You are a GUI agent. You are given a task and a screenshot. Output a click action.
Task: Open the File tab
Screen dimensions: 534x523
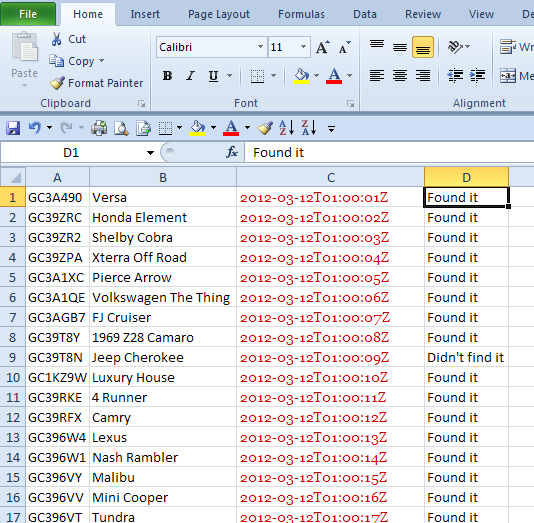tap(28, 14)
